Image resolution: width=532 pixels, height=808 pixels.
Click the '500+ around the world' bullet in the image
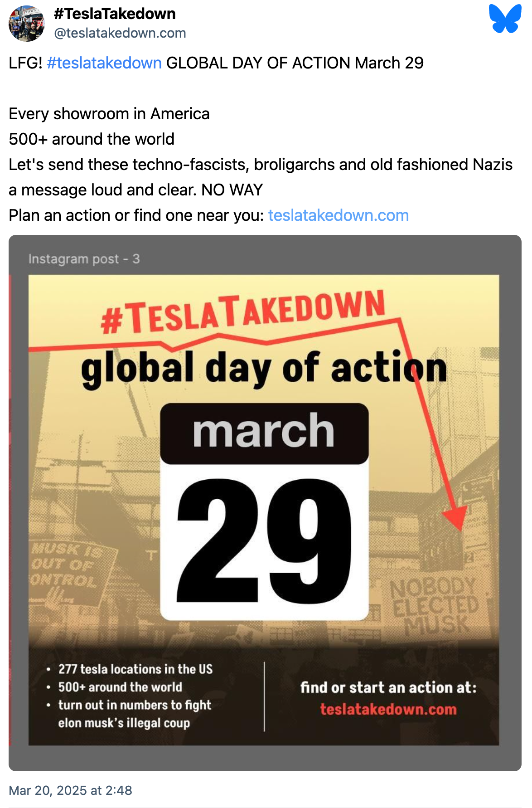coord(120,687)
